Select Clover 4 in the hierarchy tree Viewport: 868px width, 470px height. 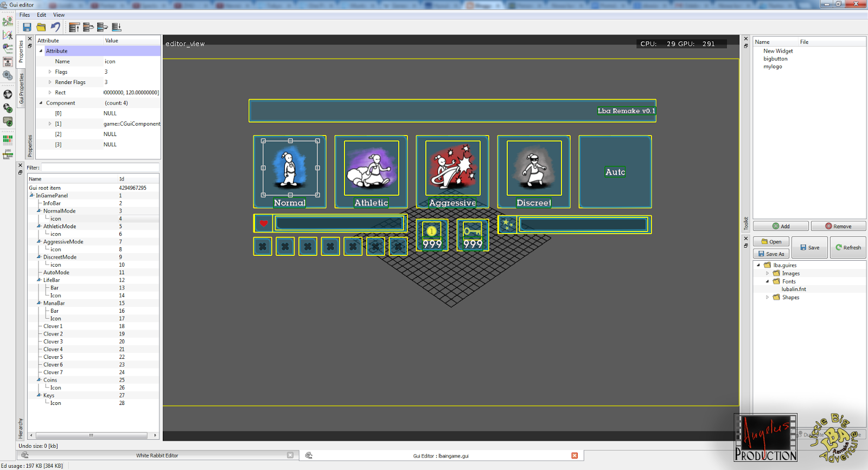[53, 349]
